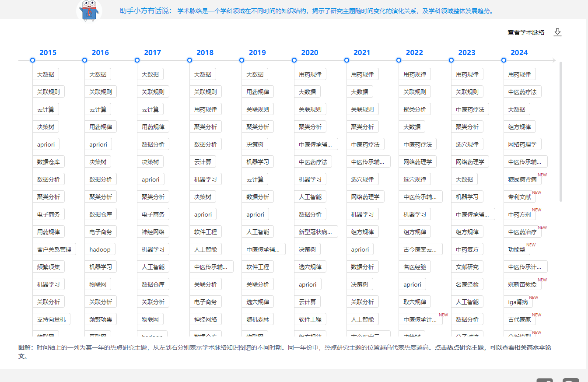Click the 网络药理学 topic under 2024
This screenshot has height=382, width=588.
click(x=522, y=144)
